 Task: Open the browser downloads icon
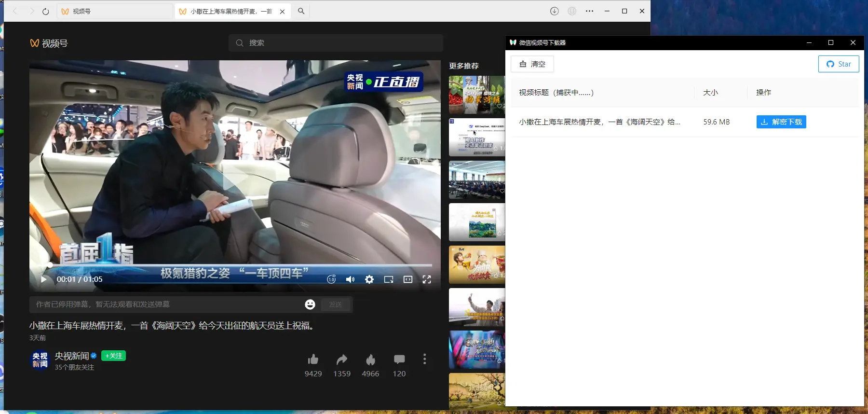point(555,11)
